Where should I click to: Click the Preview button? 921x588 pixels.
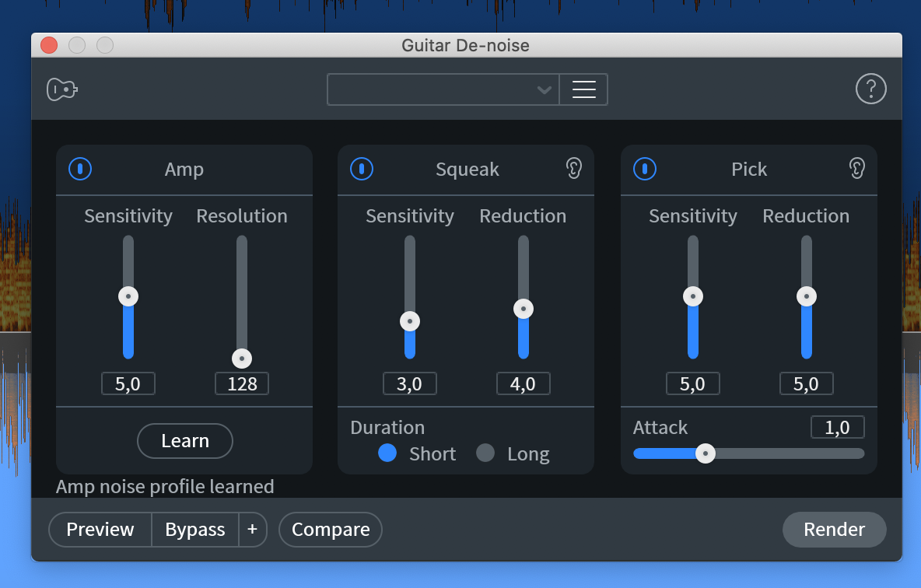(x=100, y=529)
